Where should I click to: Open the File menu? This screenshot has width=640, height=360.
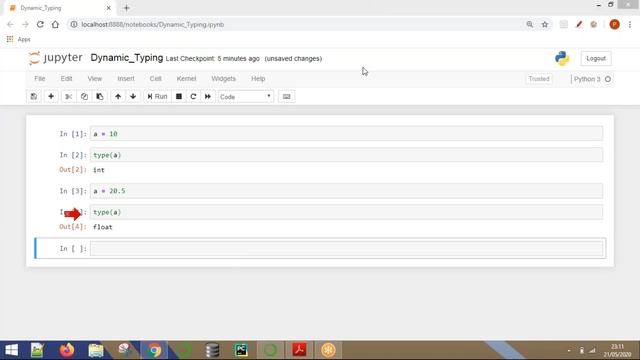[40, 78]
